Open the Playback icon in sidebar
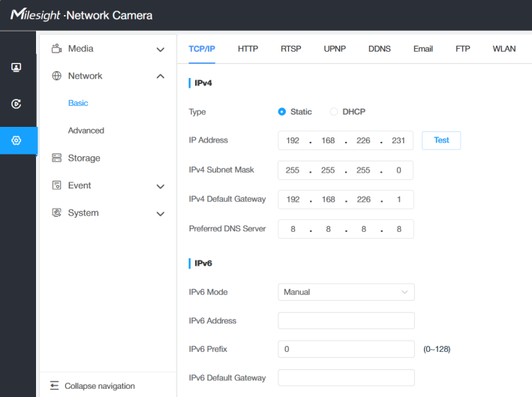Screen dimensions: 532x397 click(x=16, y=104)
